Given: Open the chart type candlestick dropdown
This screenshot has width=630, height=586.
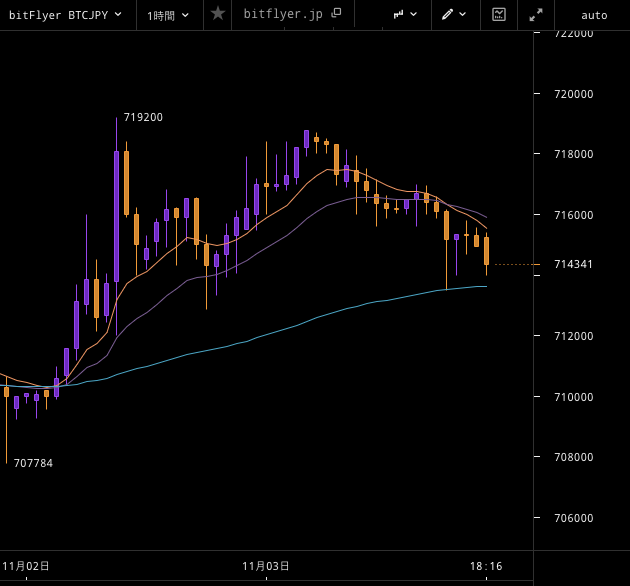Looking at the screenshot, I should click(405, 14).
